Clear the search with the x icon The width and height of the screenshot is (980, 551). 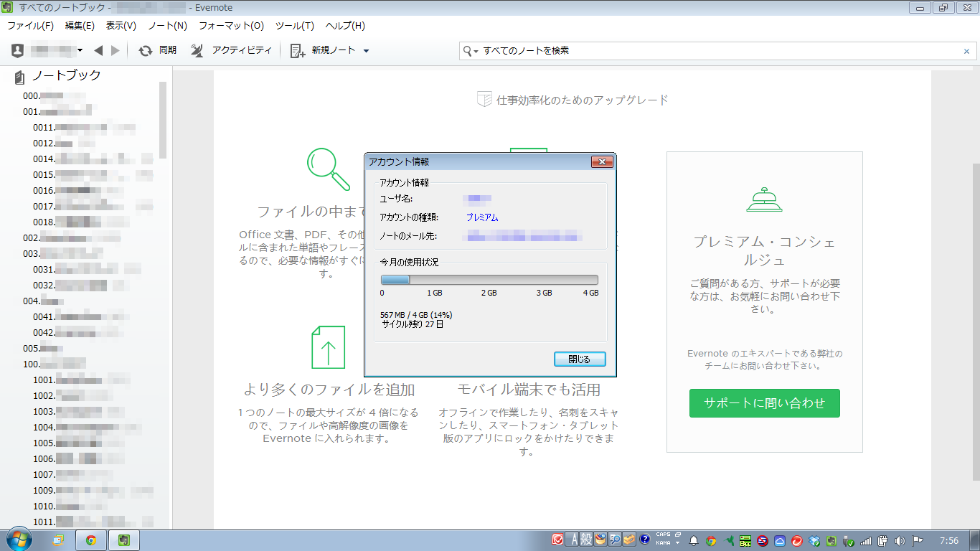tap(966, 51)
